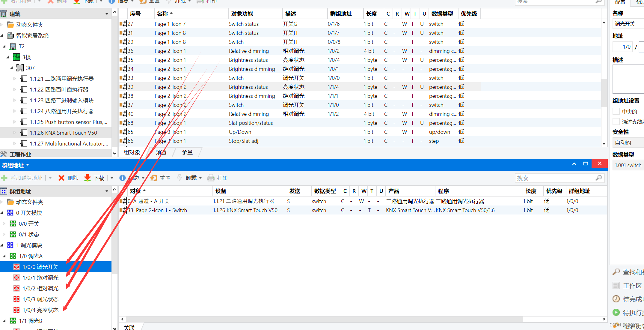Click the 工程作业 wrench icon
The width and height of the screenshot is (644, 330).
coord(4,154)
